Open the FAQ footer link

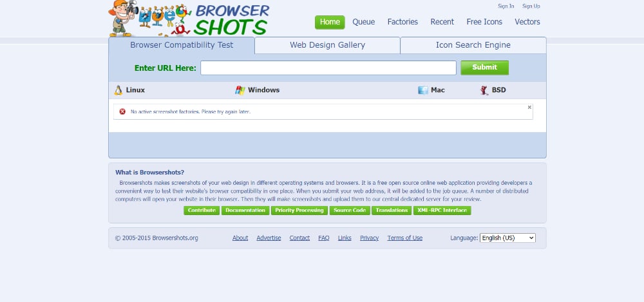coord(324,238)
